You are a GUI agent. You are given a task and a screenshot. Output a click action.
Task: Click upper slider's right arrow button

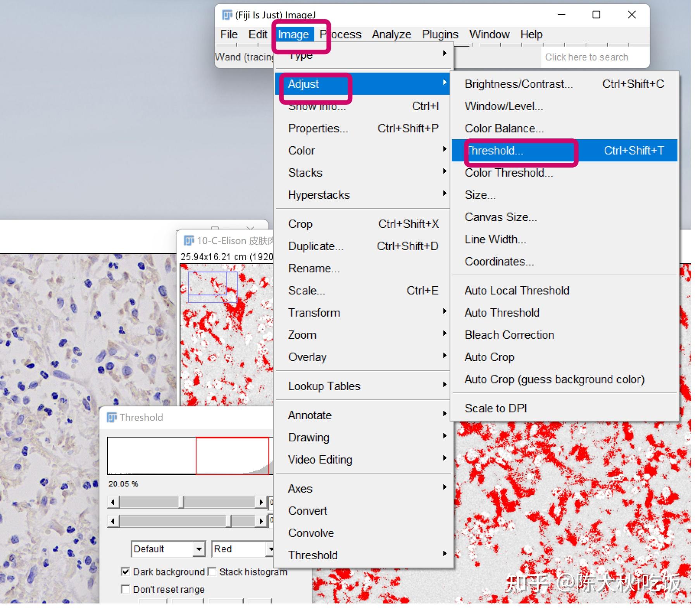coord(262,502)
